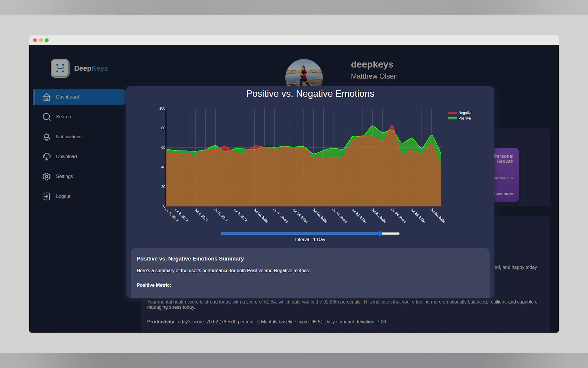The height and width of the screenshot is (368, 588).
Task: Click the Search magnifier icon
Action: click(x=47, y=117)
